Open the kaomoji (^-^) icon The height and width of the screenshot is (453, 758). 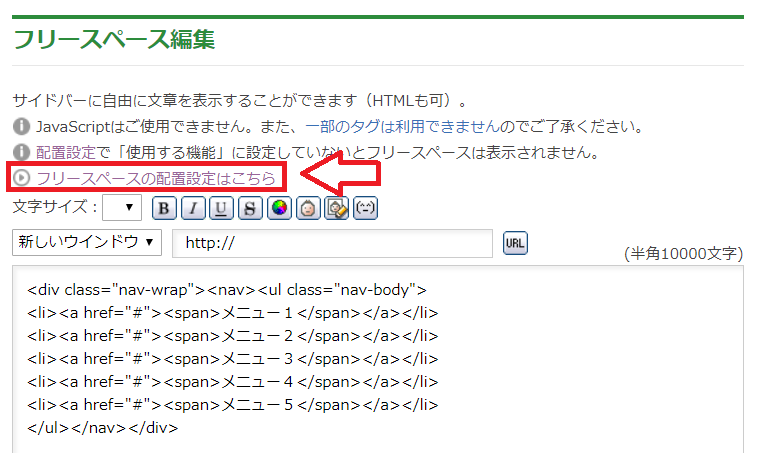click(x=365, y=208)
